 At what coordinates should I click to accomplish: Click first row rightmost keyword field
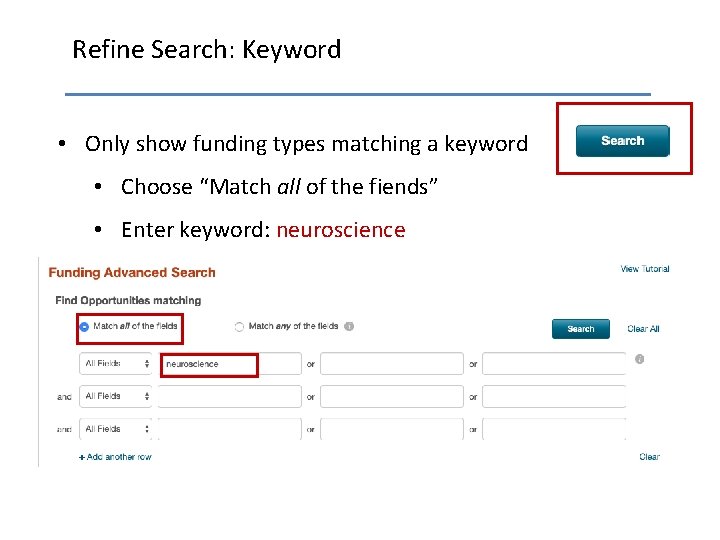(x=554, y=364)
